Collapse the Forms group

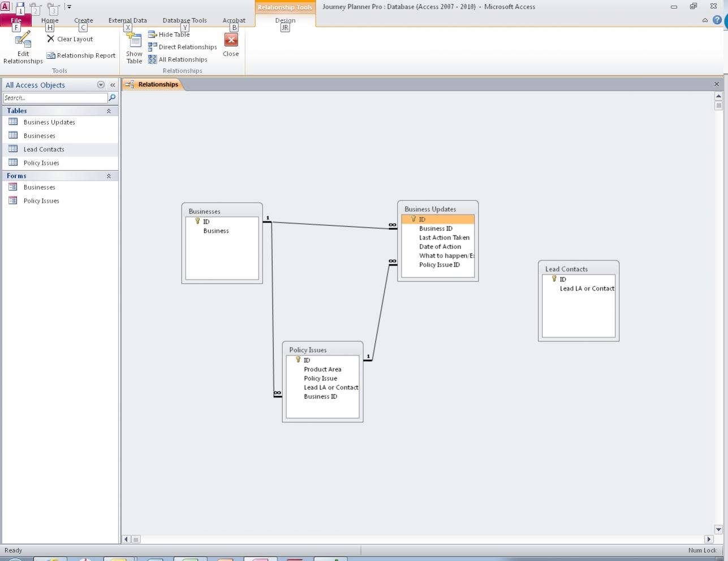(x=109, y=176)
